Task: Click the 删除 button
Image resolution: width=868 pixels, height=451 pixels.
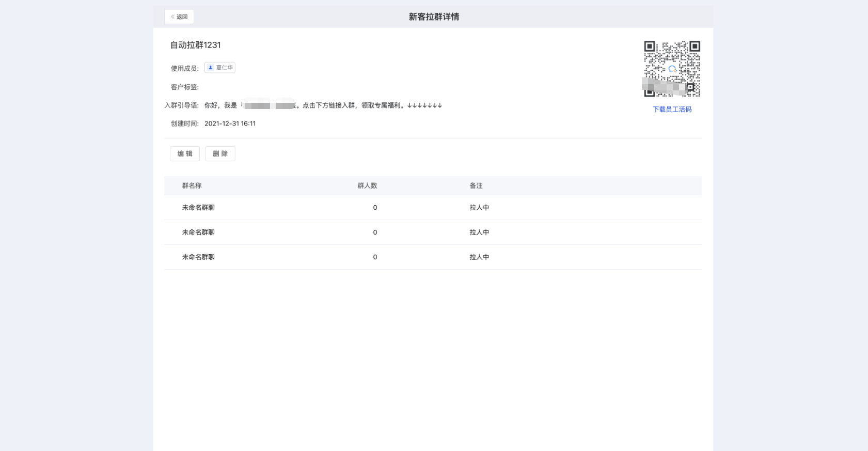Action: (x=220, y=153)
